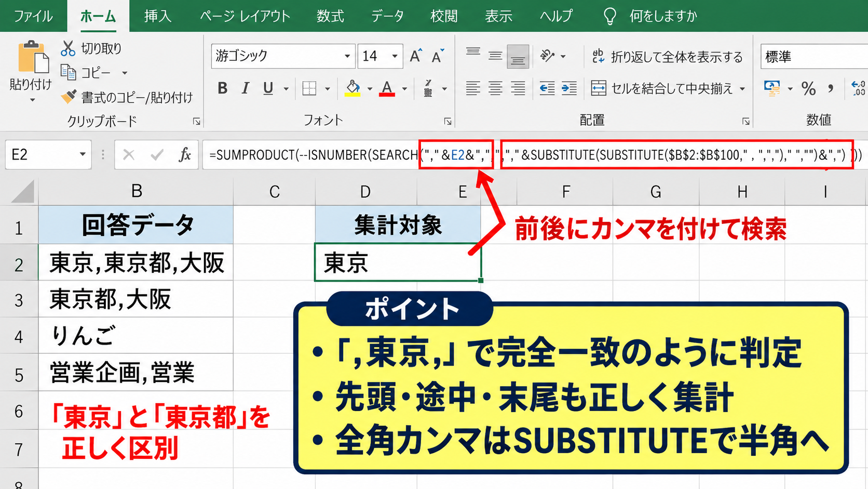Open the font name dropdown 游ゴシック

tap(347, 56)
